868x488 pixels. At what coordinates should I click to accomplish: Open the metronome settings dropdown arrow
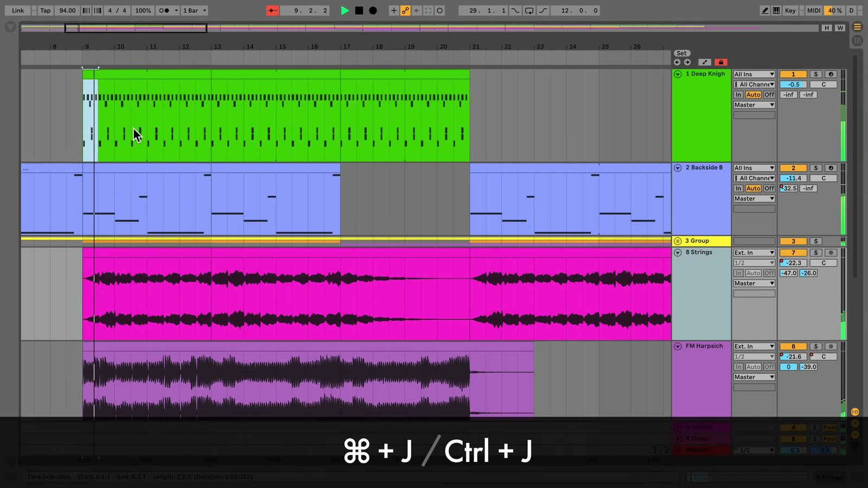[176, 10]
